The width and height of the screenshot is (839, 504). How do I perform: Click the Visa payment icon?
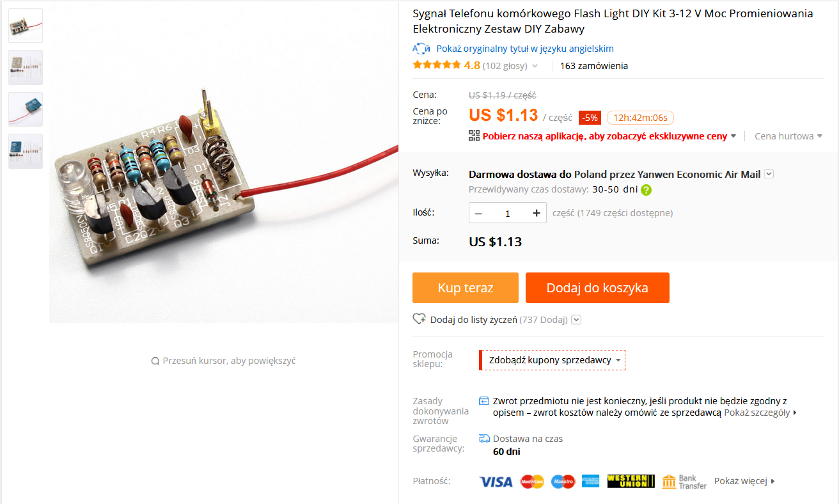coord(496,482)
